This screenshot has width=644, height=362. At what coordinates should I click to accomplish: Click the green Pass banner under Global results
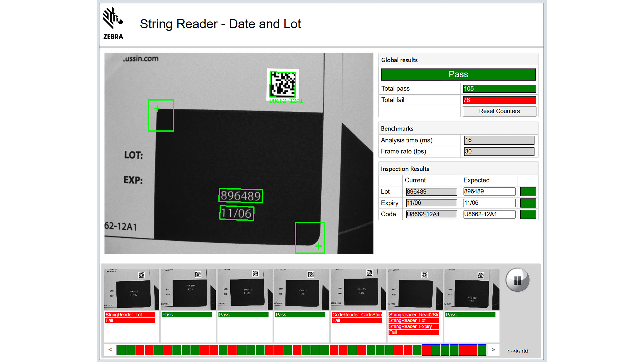pos(458,74)
